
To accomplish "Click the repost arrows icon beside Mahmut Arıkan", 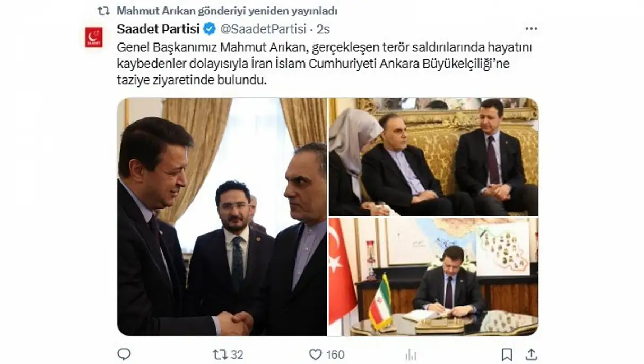I will (104, 11).
